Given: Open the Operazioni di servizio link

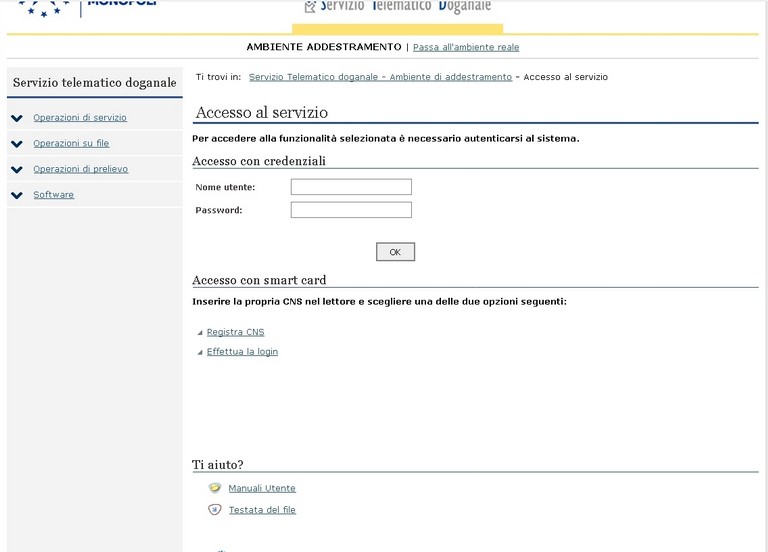Looking at the screenshot, I should (80, 118).
